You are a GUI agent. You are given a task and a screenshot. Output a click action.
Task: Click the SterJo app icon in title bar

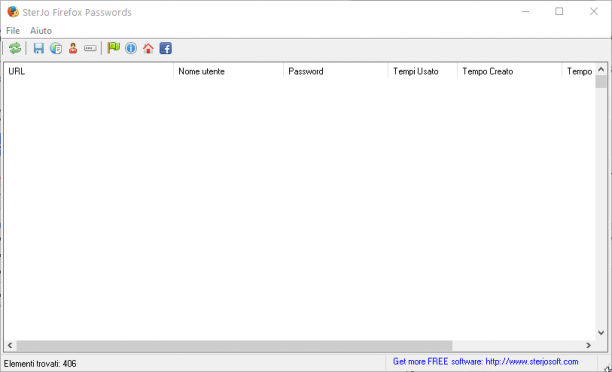(13, 12)
